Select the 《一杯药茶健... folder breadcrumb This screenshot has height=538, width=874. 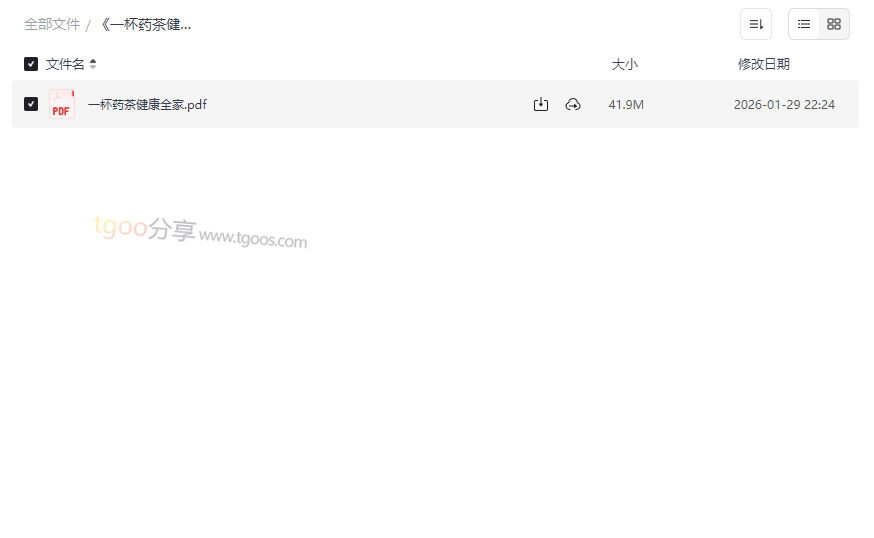tap(146, 25)
